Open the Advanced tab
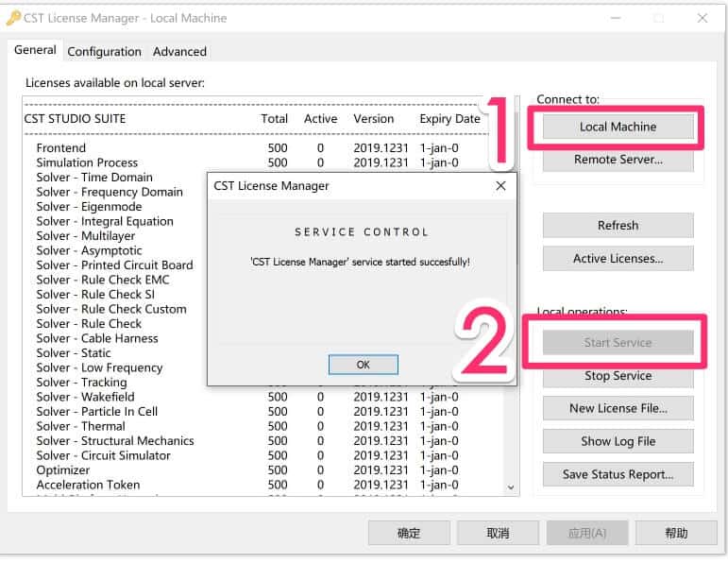The height and width of the screenshot is (563, 728). coord(179,51)
